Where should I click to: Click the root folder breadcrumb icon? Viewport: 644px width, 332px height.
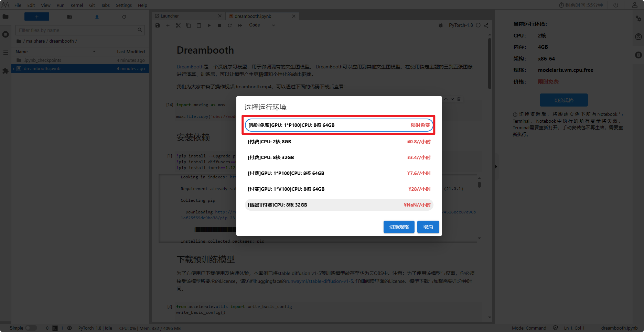[x=19, y=41]
